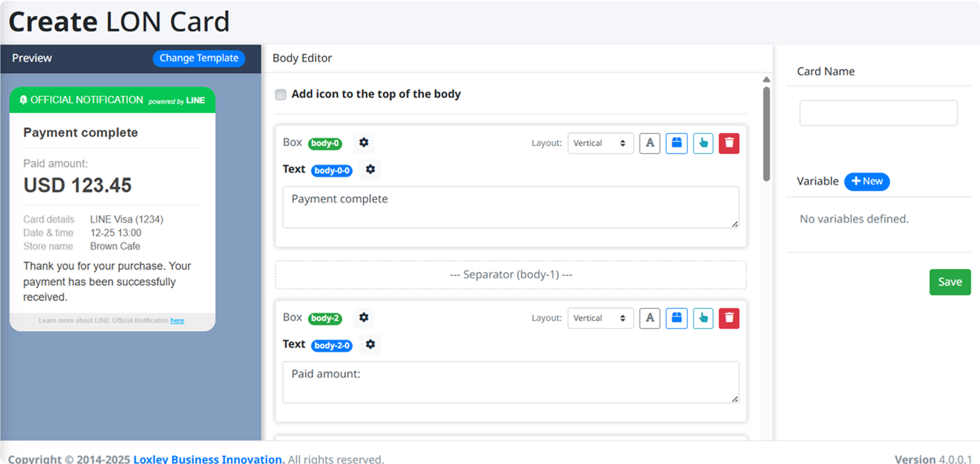Click the 'here' link in the preview card

click(x=177, y=320)
